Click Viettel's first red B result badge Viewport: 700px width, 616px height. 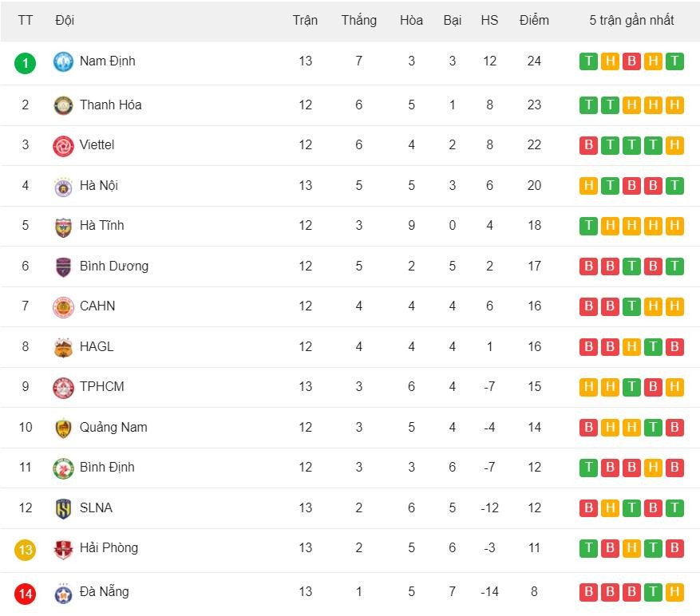588,145
